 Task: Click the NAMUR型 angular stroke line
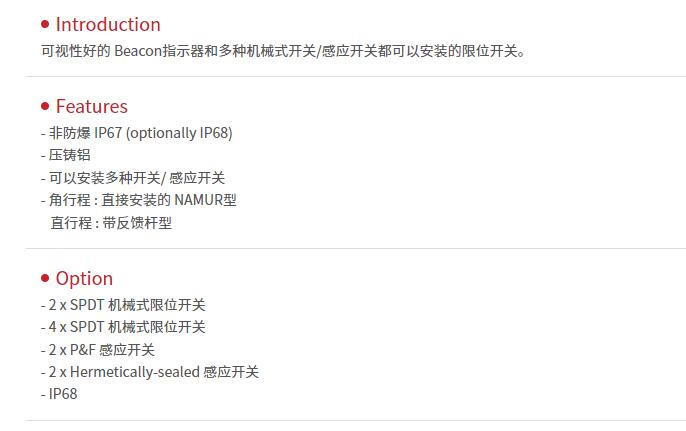pos(139,200)
